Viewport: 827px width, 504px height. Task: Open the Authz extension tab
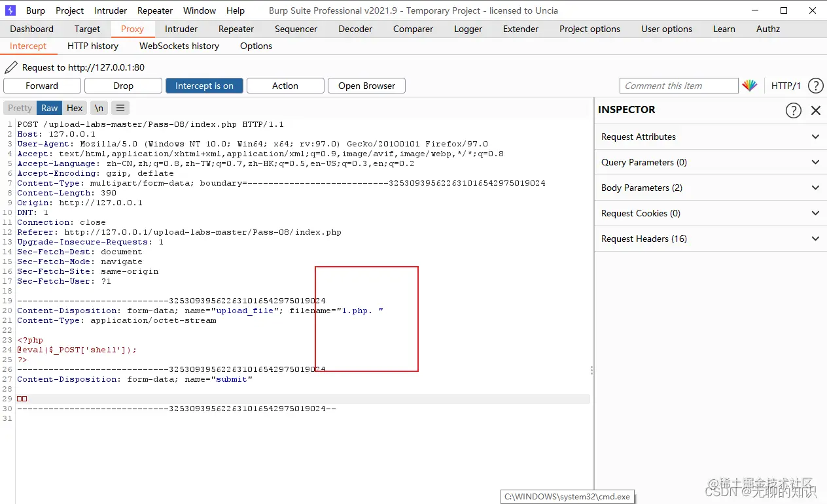click(768, 29)
